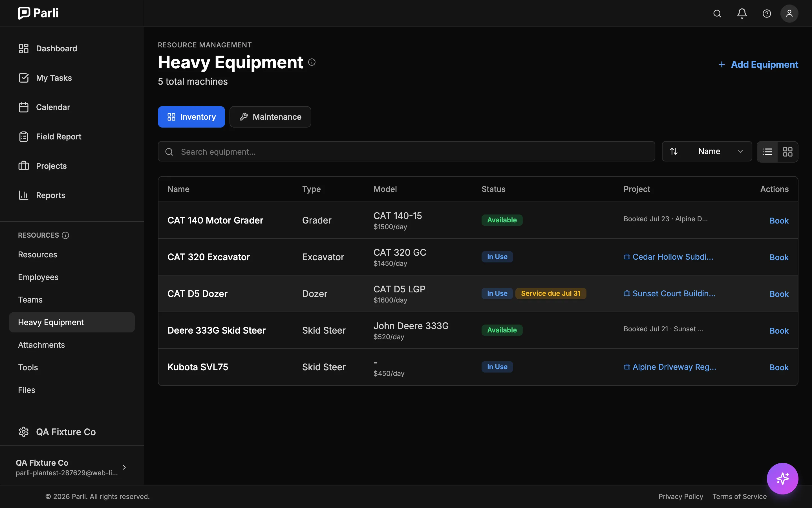Open the Cedar Hollow Subdi... project link

668,257
